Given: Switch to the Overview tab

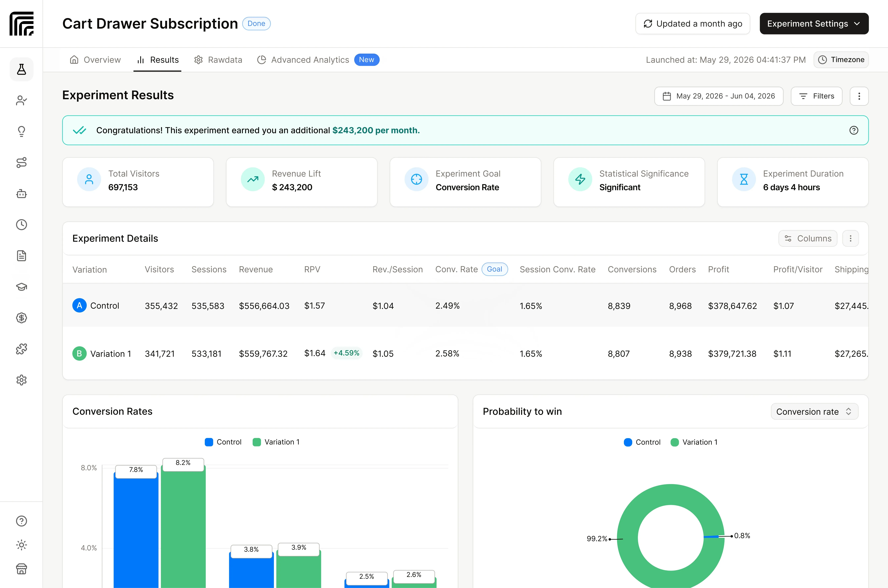Looking at the screenshot, I should (95, 60).
